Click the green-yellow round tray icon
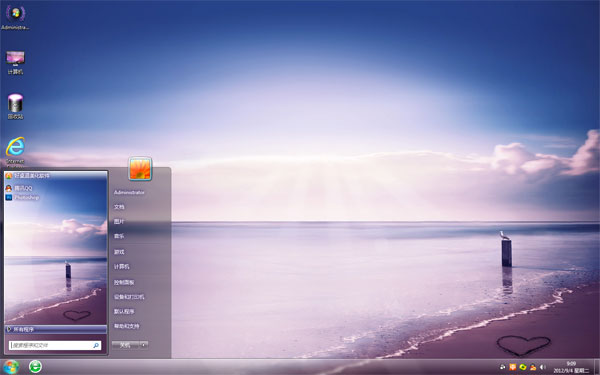 (x=523, y=367)
